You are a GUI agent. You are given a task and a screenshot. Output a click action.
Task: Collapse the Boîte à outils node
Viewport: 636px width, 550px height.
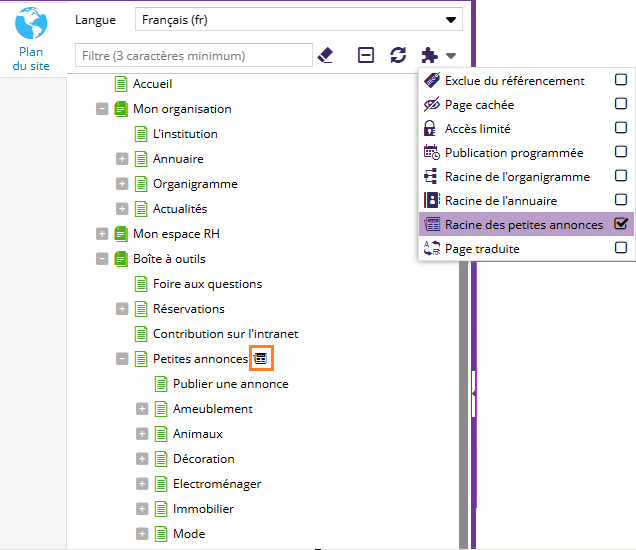pyautogui.click(x=102, y=259)
